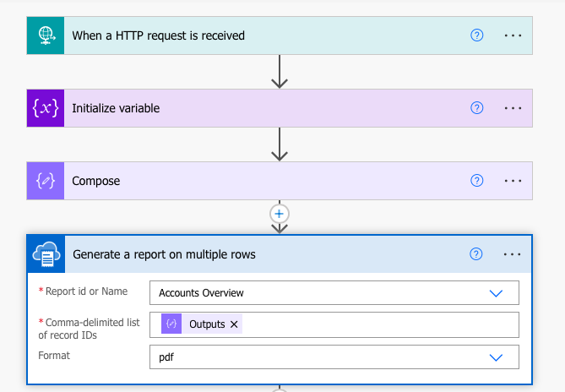Open more options for Generate a report step
This screenshot has height=392, width=565.
(x=512, y=254)
